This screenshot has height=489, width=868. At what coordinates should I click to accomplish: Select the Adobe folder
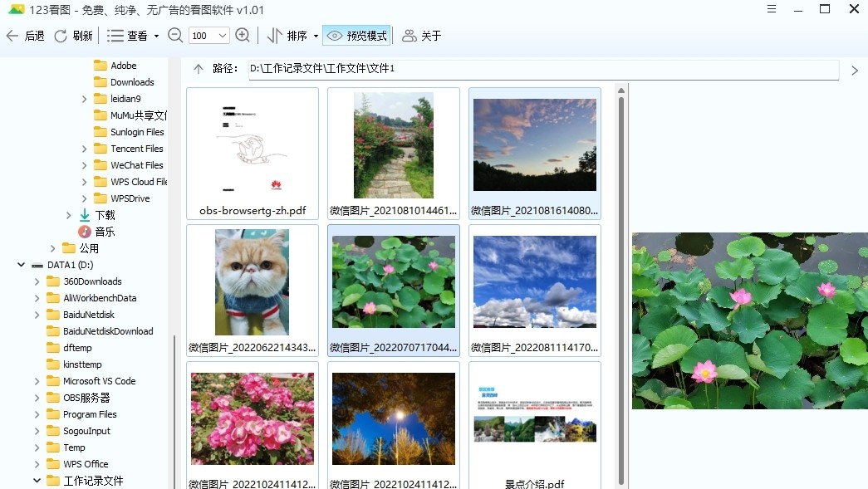coord(115,66)
